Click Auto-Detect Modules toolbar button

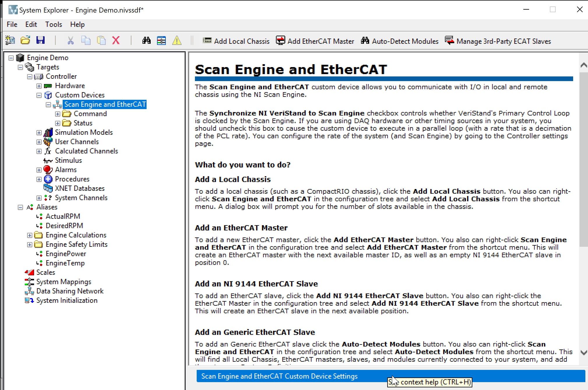[x=399, y=41]
